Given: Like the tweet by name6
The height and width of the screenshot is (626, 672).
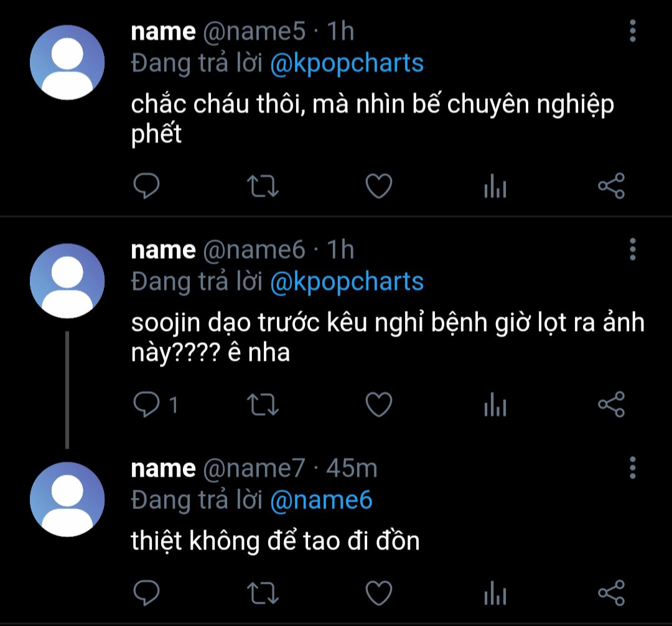Looking at the screenshot, I should (x=378, y=405).
